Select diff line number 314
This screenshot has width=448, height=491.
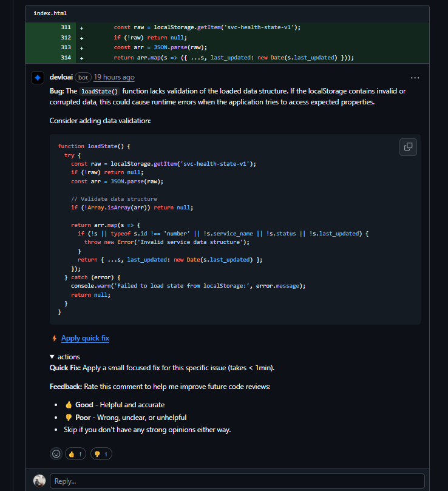coord(66,58)
